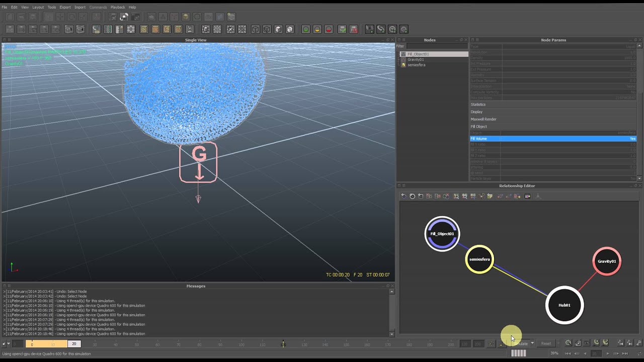Click the circular arrow icon in Relationship Editor toolbar

pos(412,196)
